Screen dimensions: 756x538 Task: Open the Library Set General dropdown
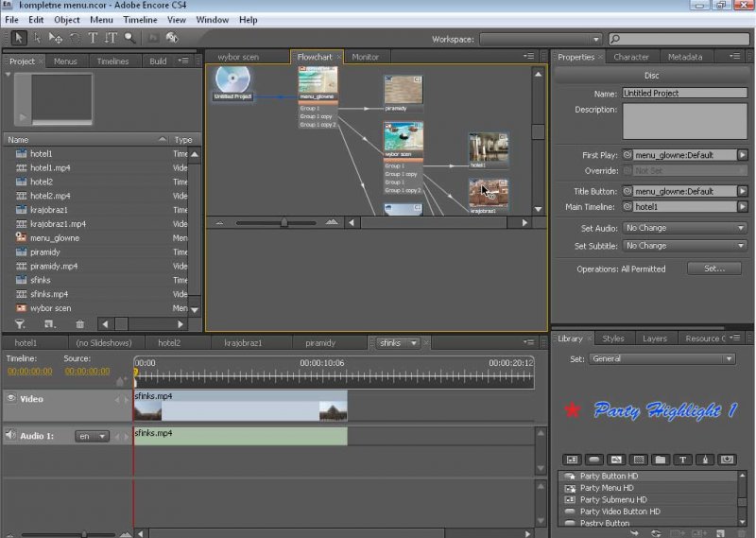coord(661,359)
